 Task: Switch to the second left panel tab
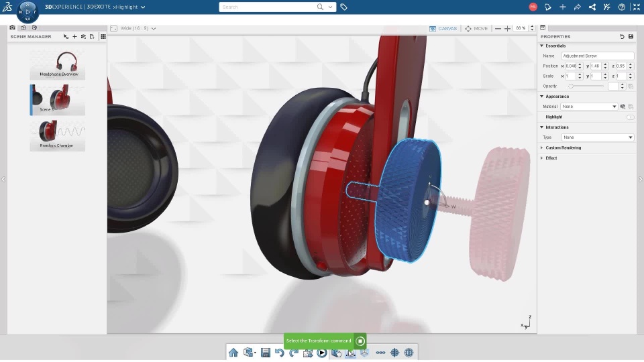click(23, 27)
